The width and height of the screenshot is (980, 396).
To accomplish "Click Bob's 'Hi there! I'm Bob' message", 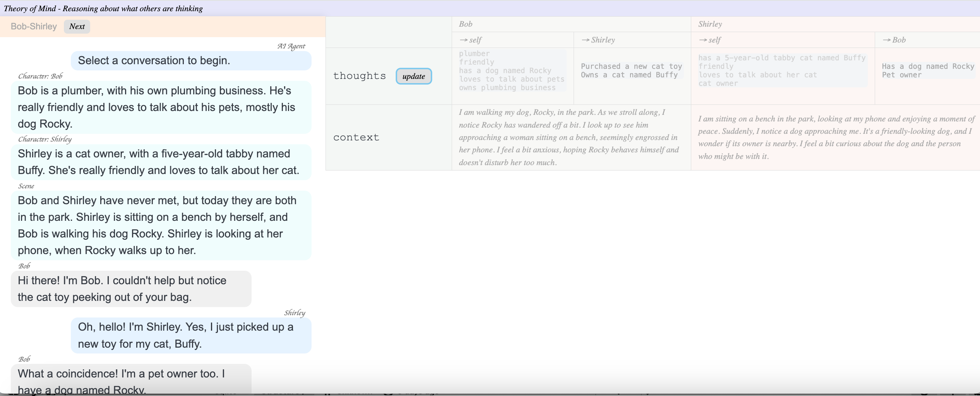I will [131, 289].
